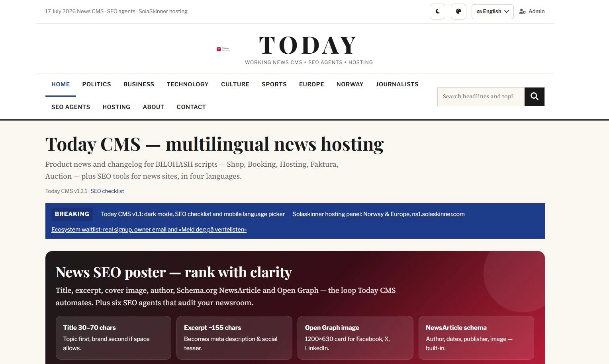Click the NewsArticle schema card

476,338
